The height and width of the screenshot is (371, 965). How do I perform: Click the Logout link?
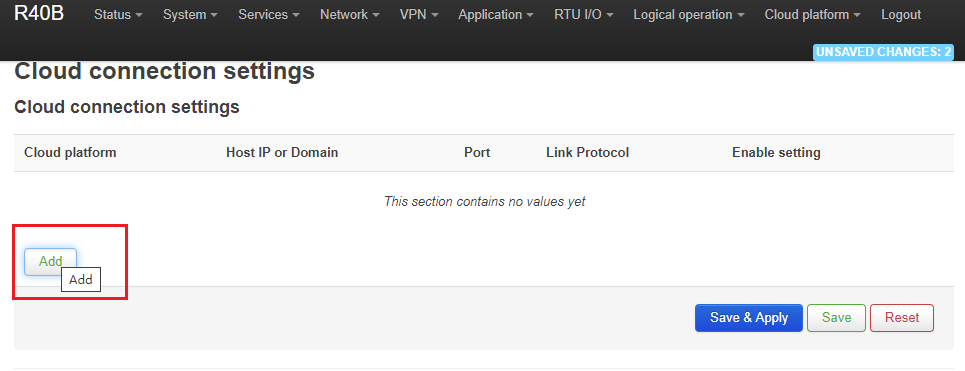(x=901, y=15)
